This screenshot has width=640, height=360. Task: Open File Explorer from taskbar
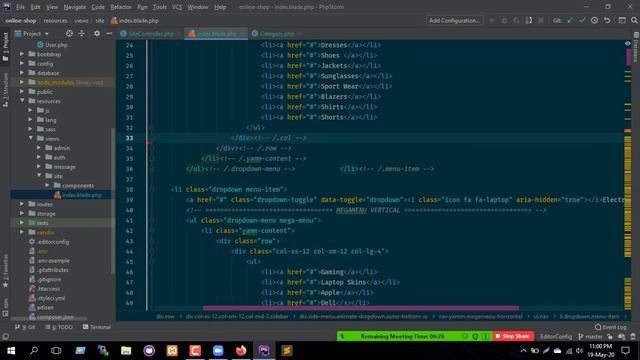pos(126,351)
